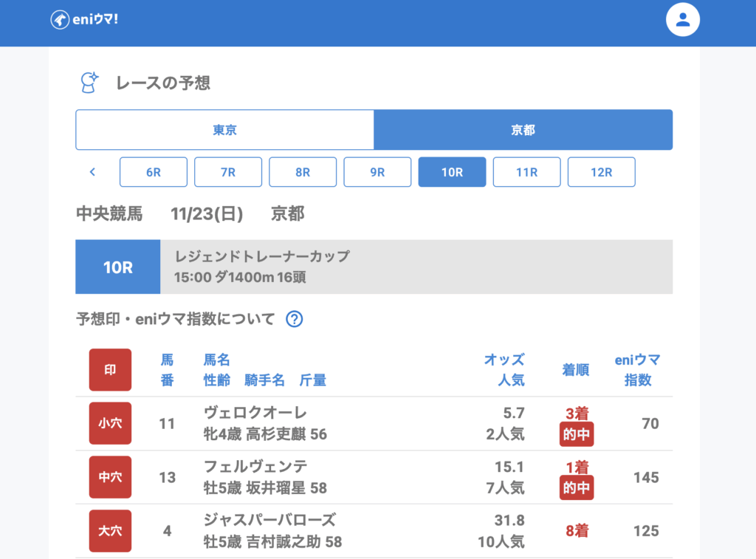Open the user profile account icon
756x559 pixels.
click(682, 20)
